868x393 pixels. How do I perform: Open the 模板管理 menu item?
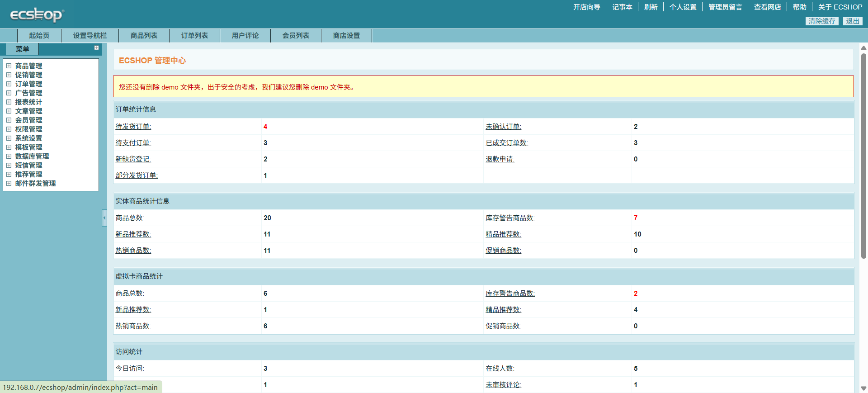(x=29, y=147)
